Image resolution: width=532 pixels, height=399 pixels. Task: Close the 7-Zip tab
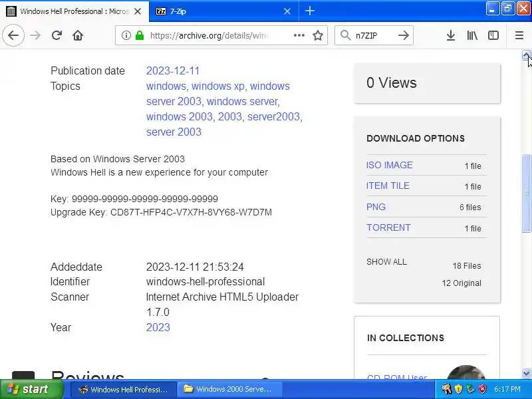click(x=287, y=11)
